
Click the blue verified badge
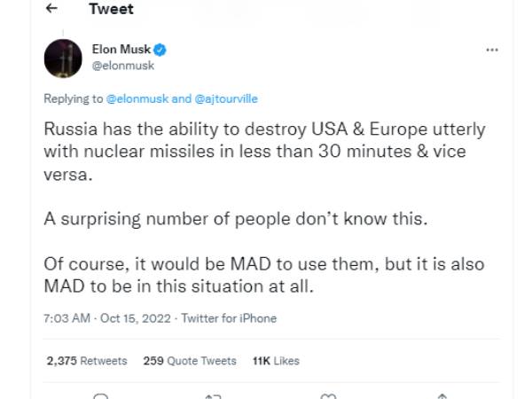click(160, 50)
